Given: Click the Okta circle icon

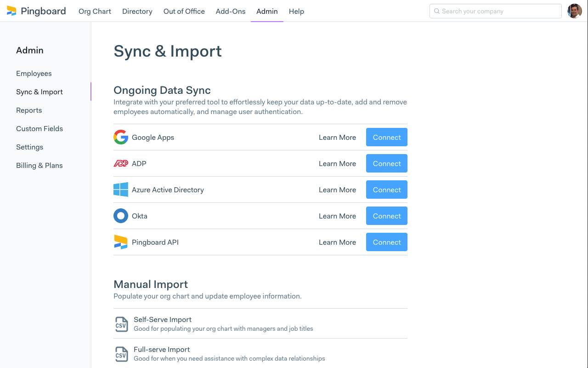Looking at the screenshot, I should point(120,215).
